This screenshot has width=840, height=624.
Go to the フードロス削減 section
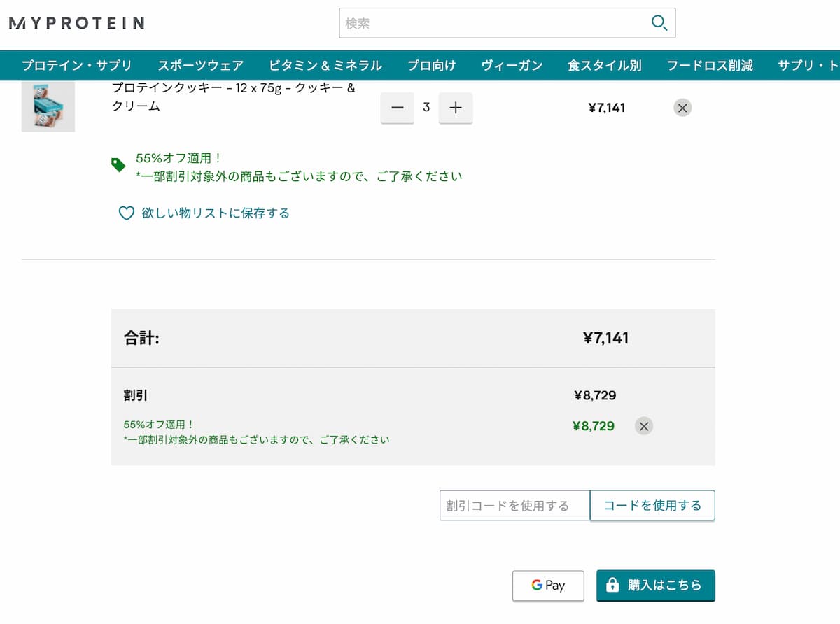point(710,66)
